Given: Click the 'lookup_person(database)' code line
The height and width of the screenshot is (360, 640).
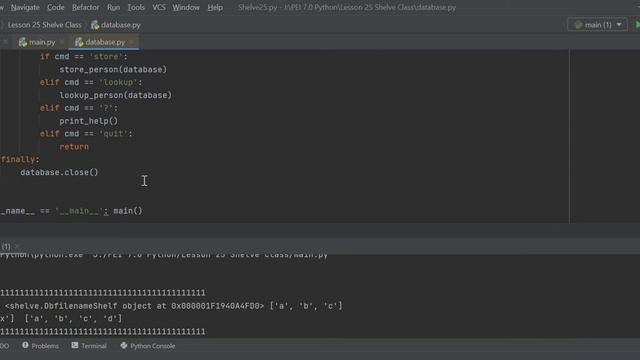Looking at the screenshot, I should click(x=116, y=95).
